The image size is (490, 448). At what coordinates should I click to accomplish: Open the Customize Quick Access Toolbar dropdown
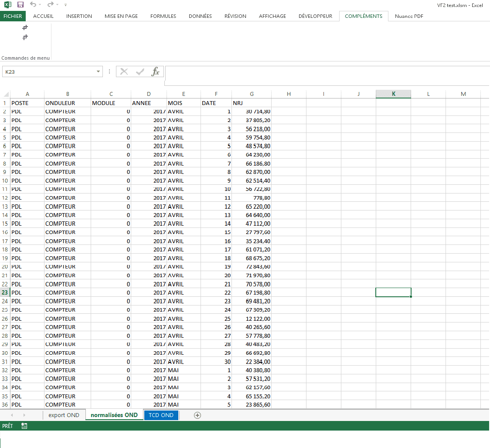click(65, 5)
